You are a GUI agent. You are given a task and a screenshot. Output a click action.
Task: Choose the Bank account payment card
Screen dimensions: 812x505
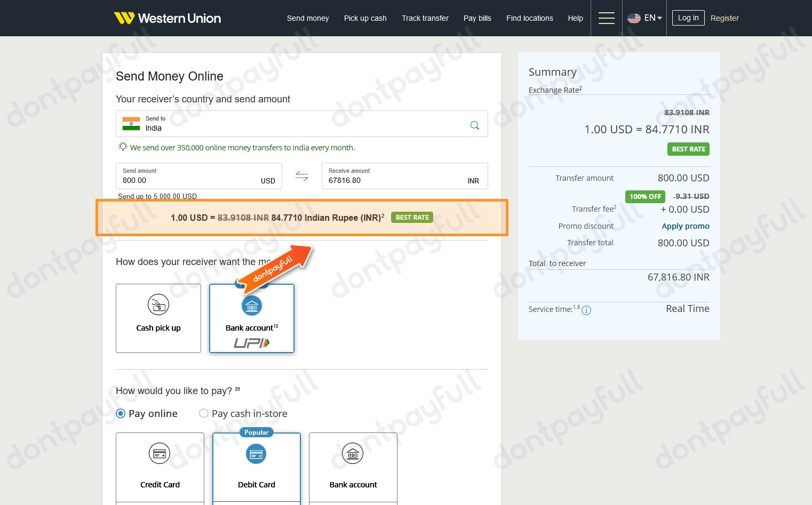point(353,468)
